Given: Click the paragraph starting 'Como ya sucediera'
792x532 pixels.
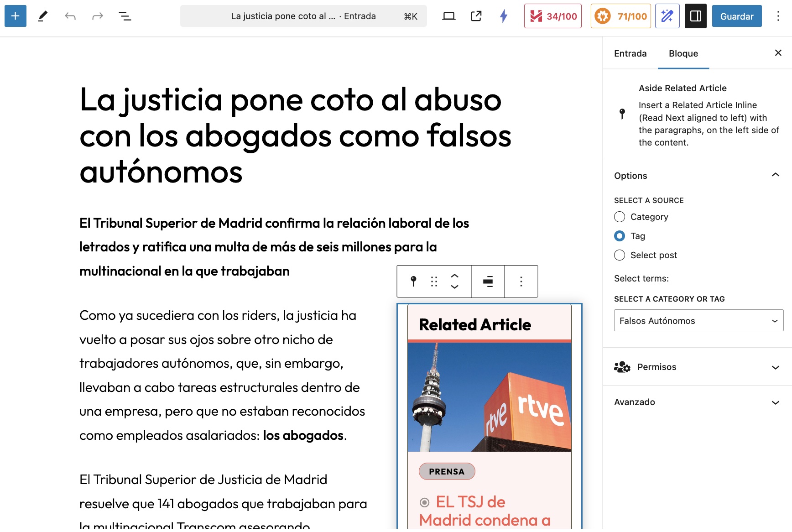Looking at the screenshot, I should [x=222, y=375].
